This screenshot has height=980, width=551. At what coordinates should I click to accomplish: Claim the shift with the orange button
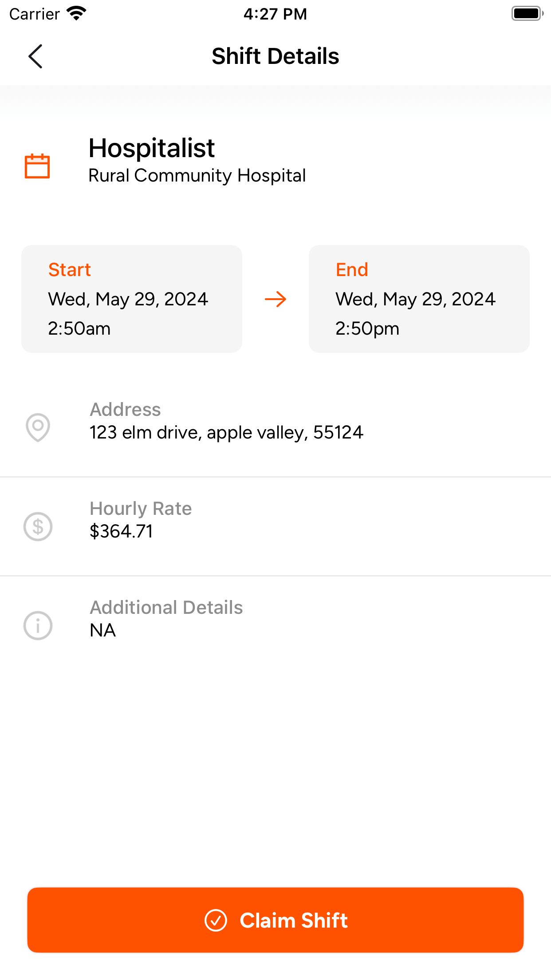(x=275, y=920)
